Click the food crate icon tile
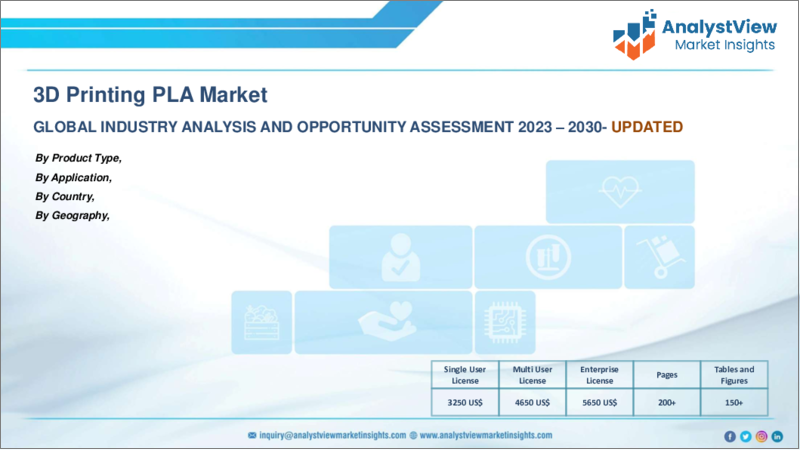 point(262,322)
